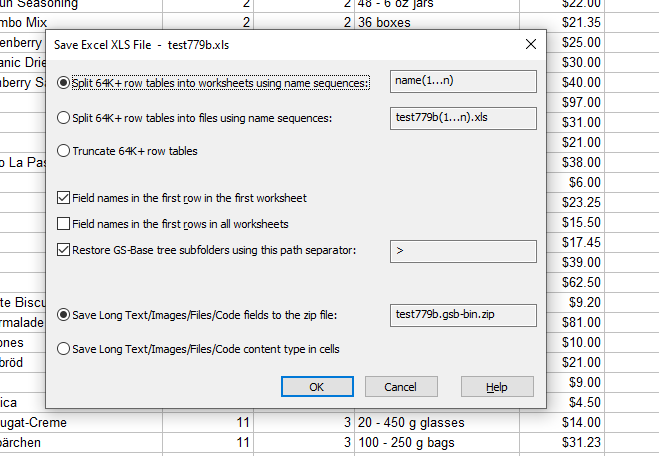The height and width of the screenshot is (456, 659).
Task: Close the Save Excel XLS File dialog
Action: click(529, 45)
